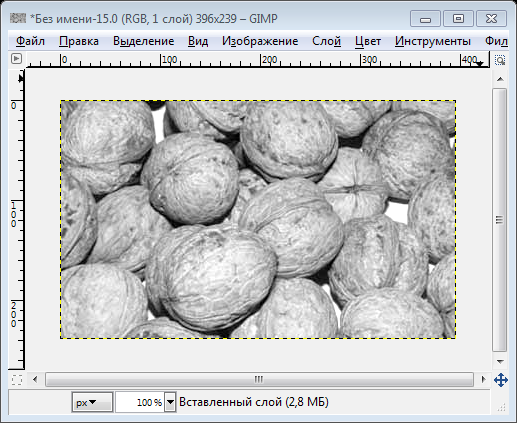The width and height of the screenshot is (517, 423).
Task: Click the vertical scrollbar thumb
Action: tap(499, 220)
